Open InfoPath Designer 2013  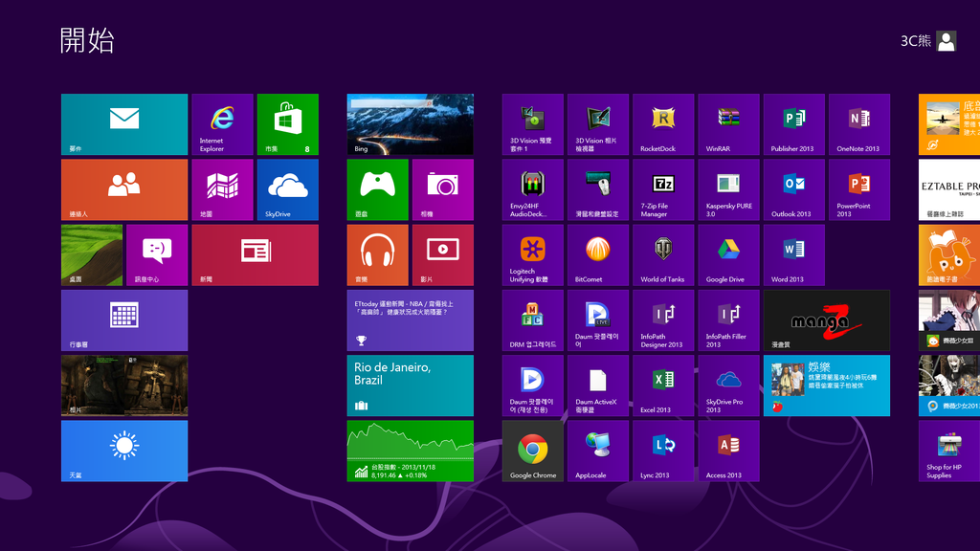pos(663,320)
